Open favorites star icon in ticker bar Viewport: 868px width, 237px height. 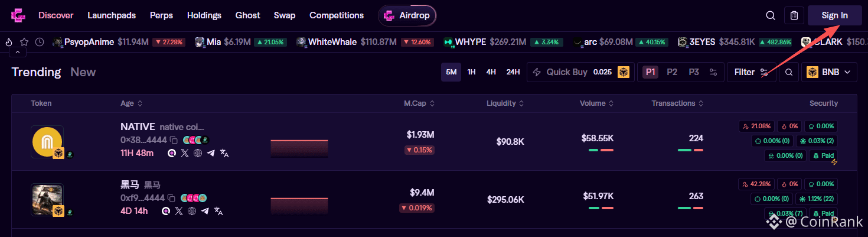24,42
